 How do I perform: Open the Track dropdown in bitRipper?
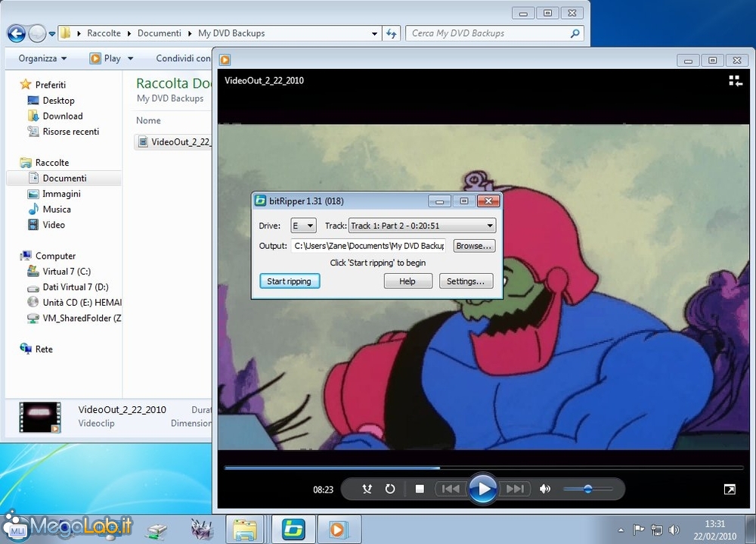click(x=422, y=225)
